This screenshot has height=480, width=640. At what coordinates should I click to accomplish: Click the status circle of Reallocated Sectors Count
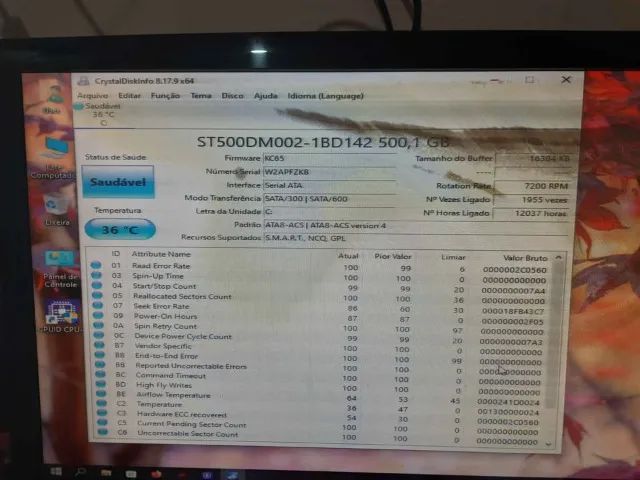point(97,295)
